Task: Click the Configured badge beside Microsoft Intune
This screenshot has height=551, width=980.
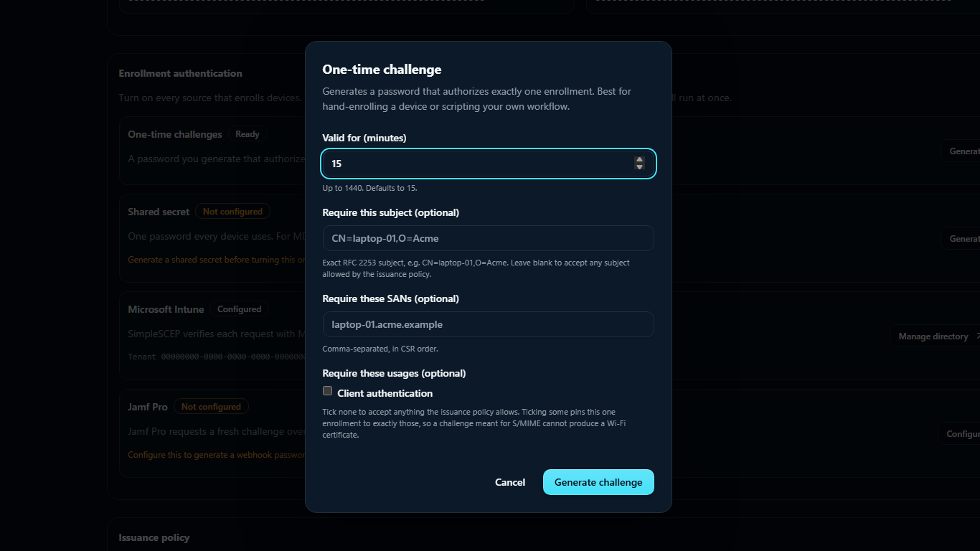Action: [x=240, y=309]
